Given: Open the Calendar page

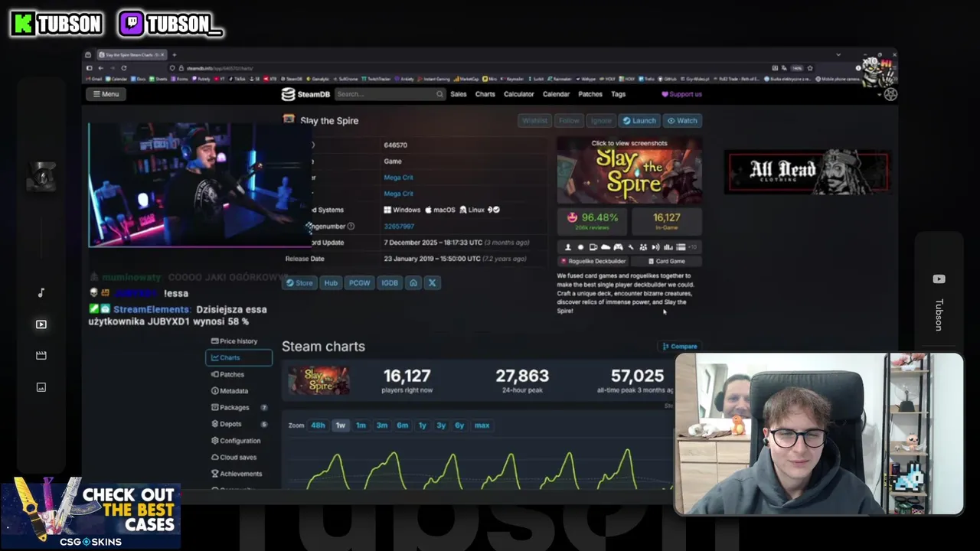Looking at the screenshot, I should point(556,94).
